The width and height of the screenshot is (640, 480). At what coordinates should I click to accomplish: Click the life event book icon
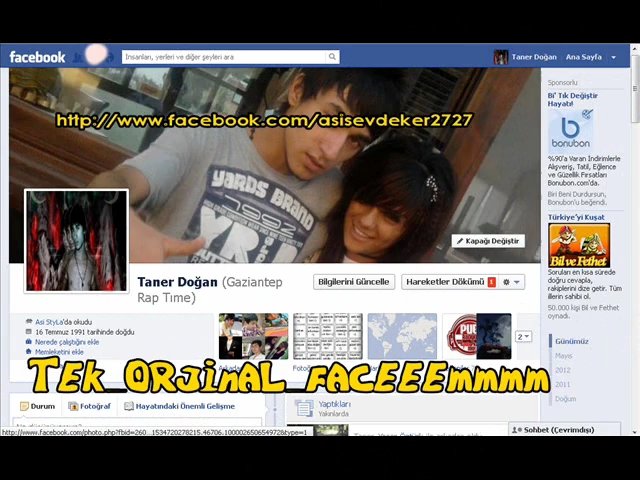point(129,407)
